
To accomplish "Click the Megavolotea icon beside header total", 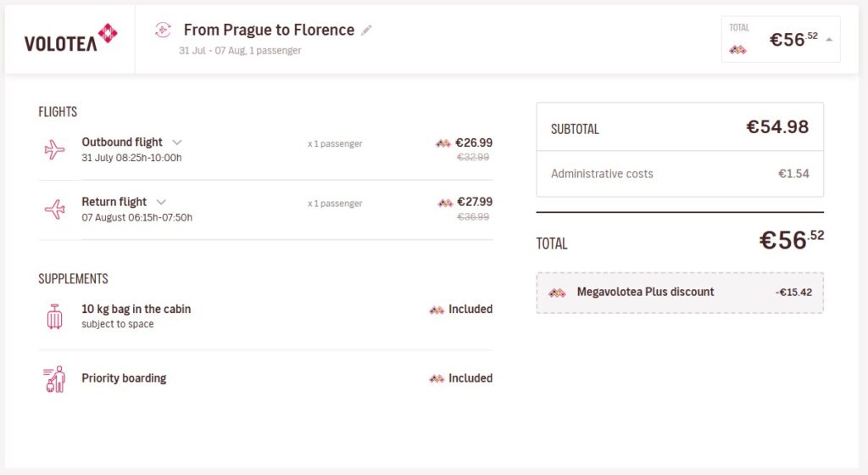I will pos(737,50).
